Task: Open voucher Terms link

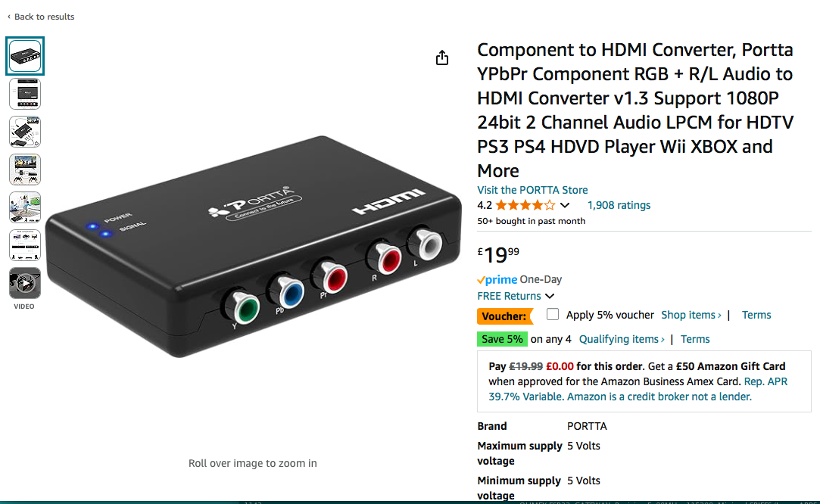Action: [756, 315]
